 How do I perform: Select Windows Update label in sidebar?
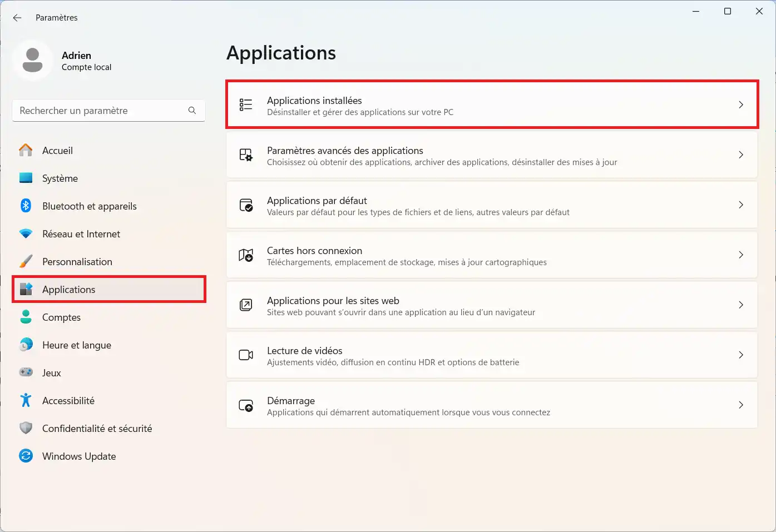coord(79,456)
